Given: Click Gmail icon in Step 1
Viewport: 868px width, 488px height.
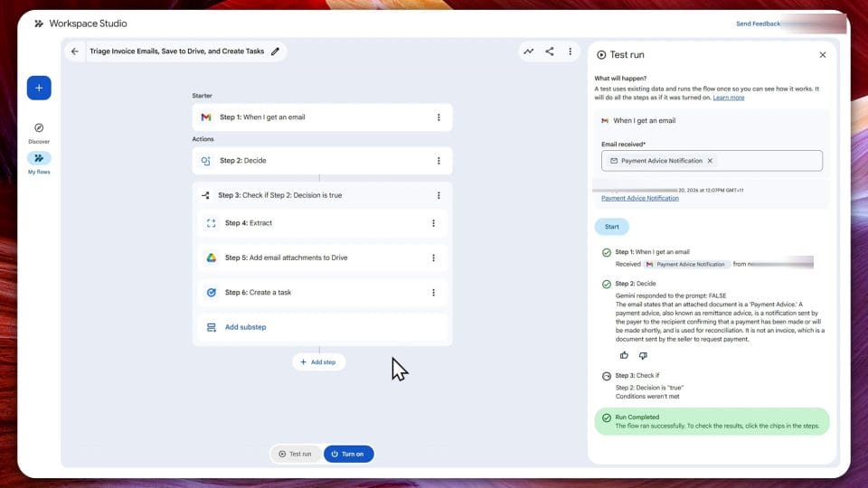Looking at the screenshot, I should pyautogui.click(x=206, y=117).
